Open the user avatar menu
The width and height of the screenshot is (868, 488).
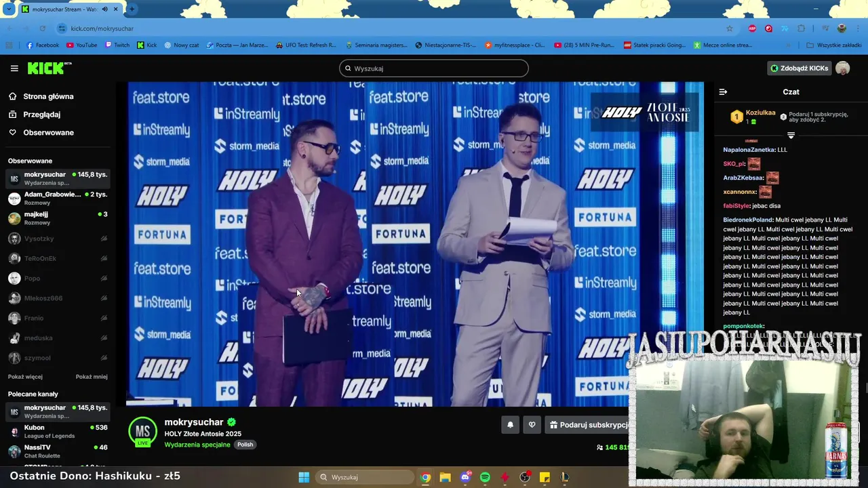point(843,68)
